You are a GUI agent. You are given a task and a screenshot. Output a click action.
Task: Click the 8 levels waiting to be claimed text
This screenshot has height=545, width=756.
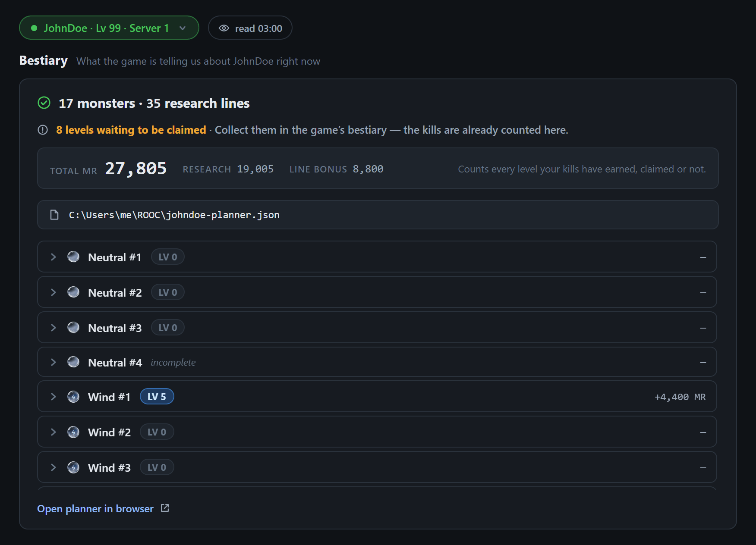point(131,130)
